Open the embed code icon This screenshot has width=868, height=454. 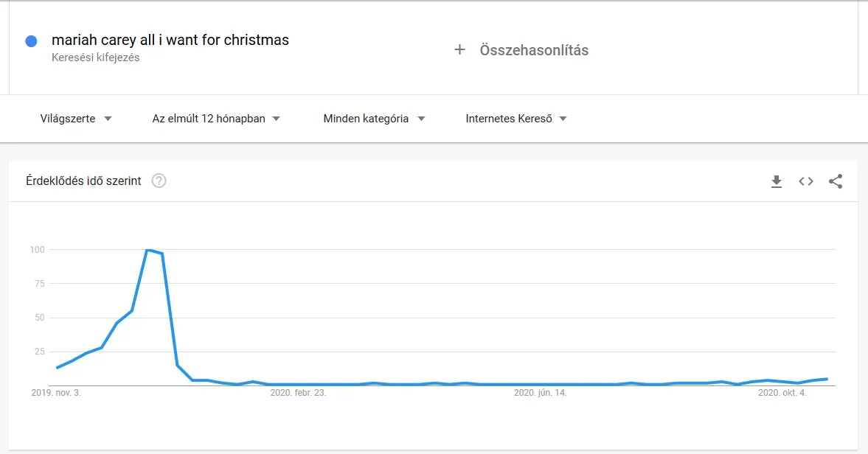click(806, 181)
